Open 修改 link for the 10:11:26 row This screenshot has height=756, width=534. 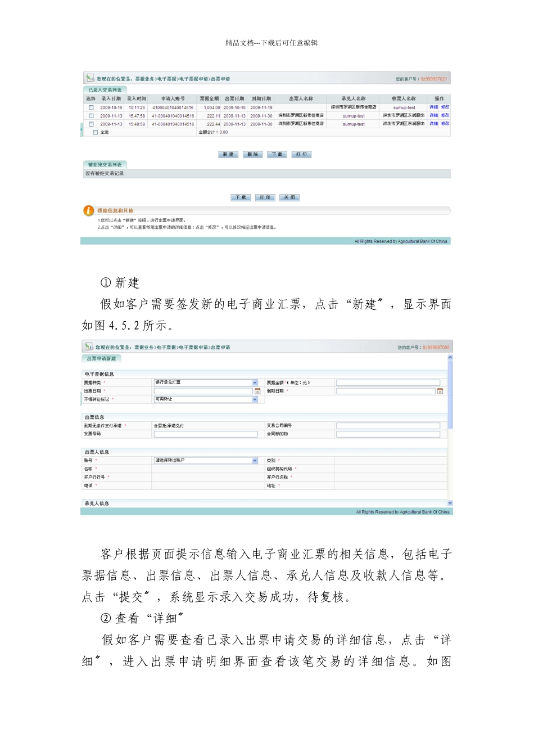point(445,107)
